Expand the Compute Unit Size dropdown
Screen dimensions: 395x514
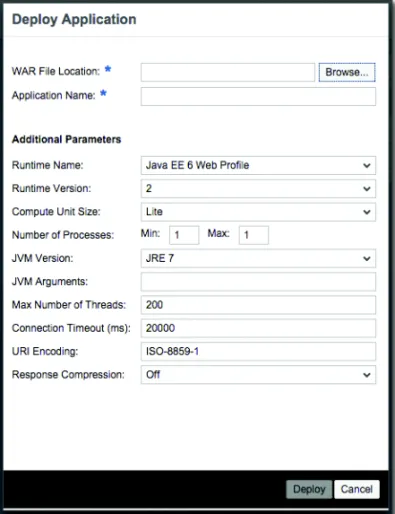pyautogui.click(x=258, y=212)
